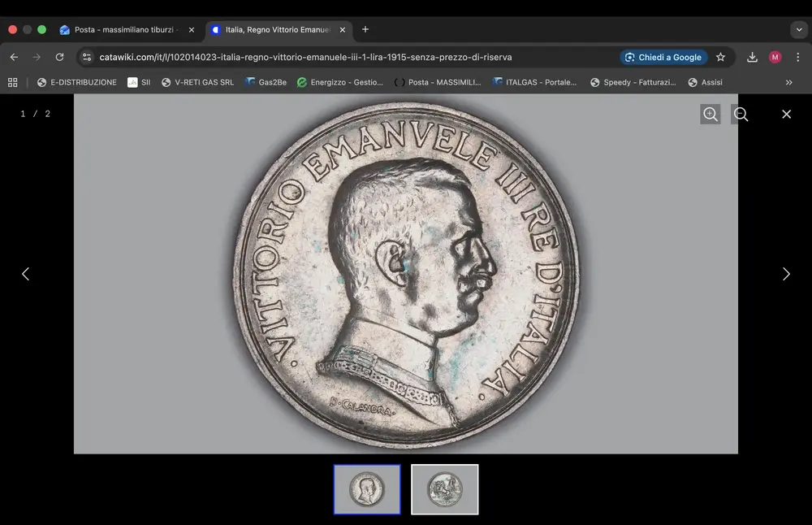This screenshot has width=812, height=525.
Task: Select the coin obverse side thumbnail
Action: tap(367, 489)
